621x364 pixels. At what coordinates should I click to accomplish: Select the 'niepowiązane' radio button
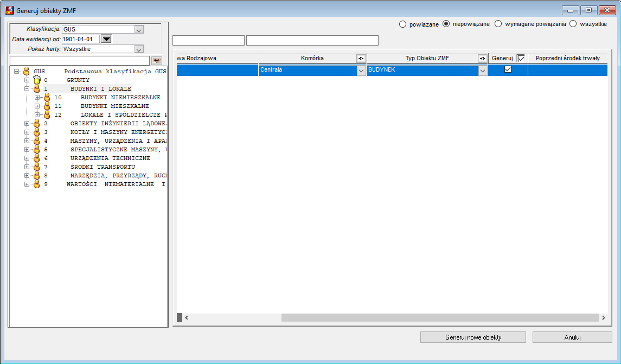click(446, 24)
